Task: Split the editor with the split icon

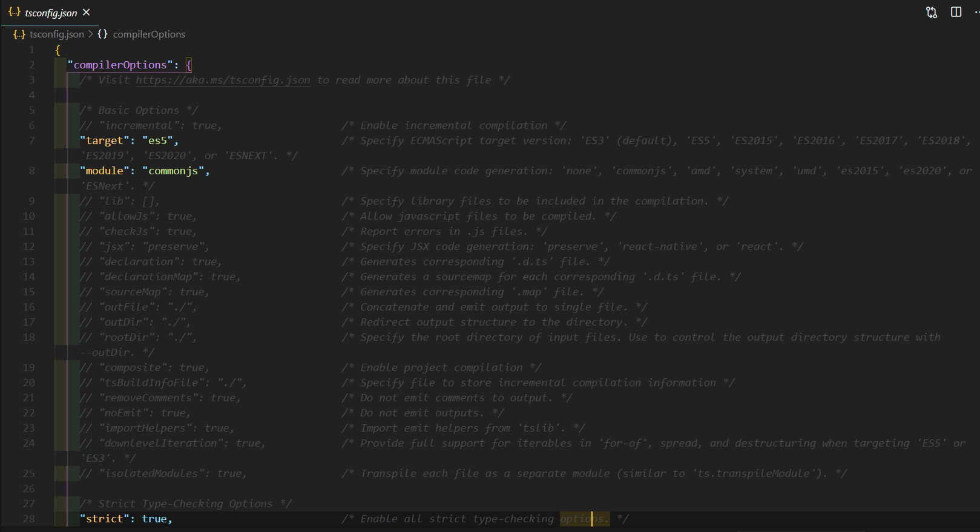Action: (x=956, y=12)
